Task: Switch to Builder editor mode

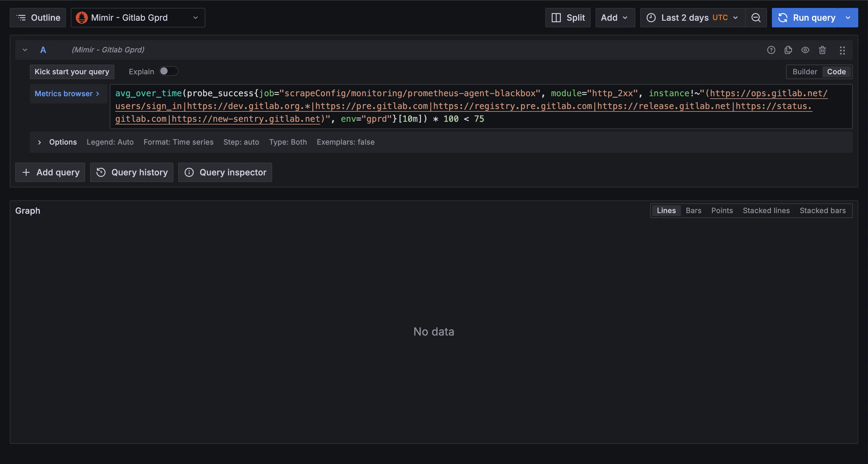Action: (x=805, y=72)
